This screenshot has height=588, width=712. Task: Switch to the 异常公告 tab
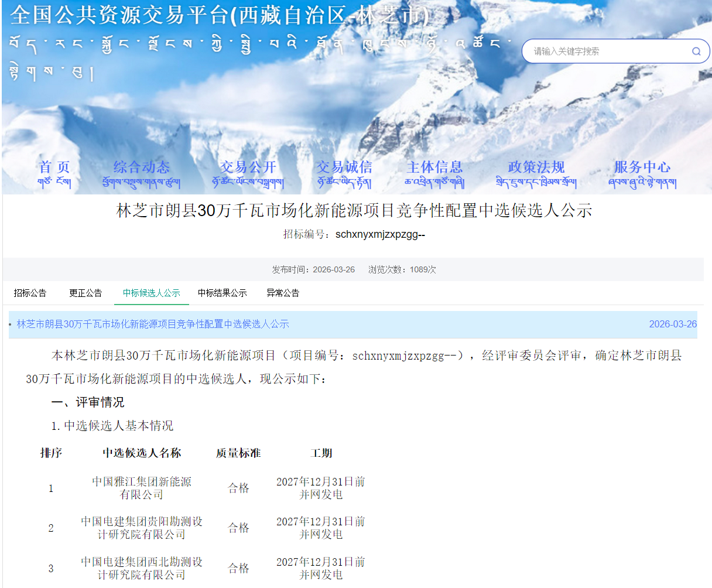click(283, 293)
